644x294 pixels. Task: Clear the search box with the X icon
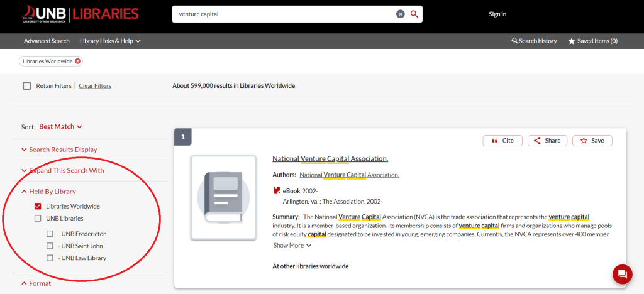click(401, 14)
